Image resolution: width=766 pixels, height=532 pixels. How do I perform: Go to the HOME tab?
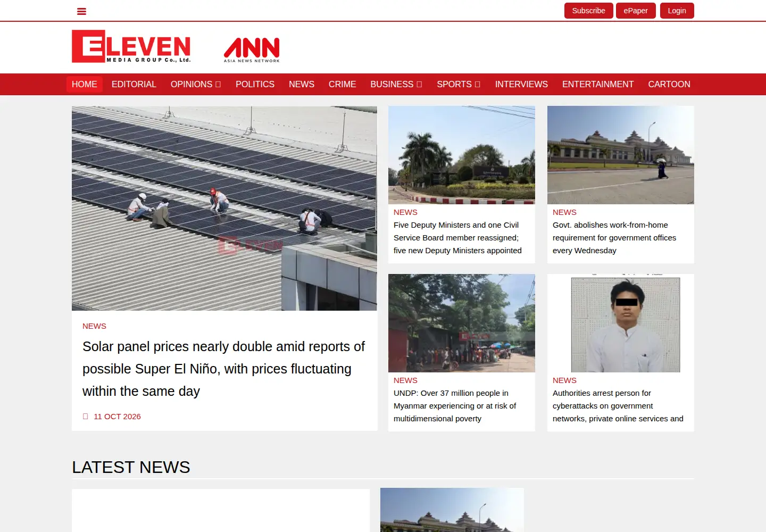click(84, 84)
